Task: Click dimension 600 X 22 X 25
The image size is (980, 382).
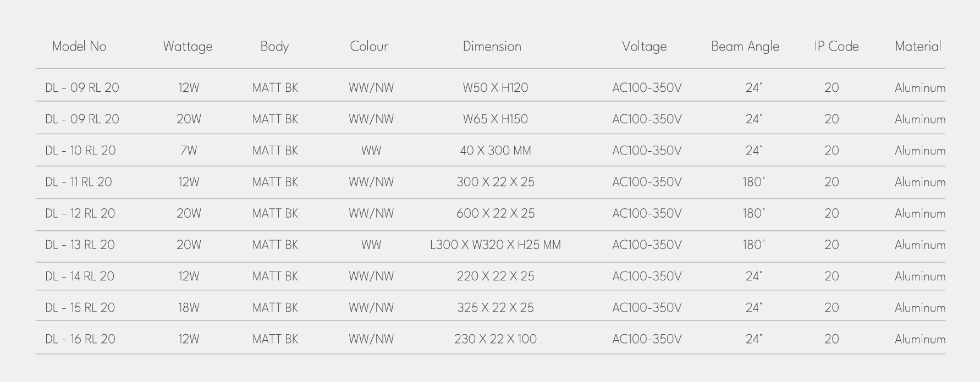Action: (x=495, y=213)
